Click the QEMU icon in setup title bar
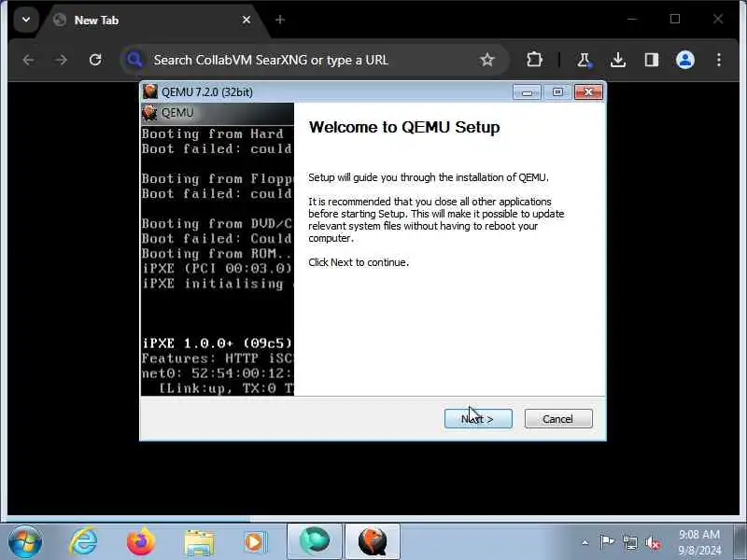 [x=150, y=91]
